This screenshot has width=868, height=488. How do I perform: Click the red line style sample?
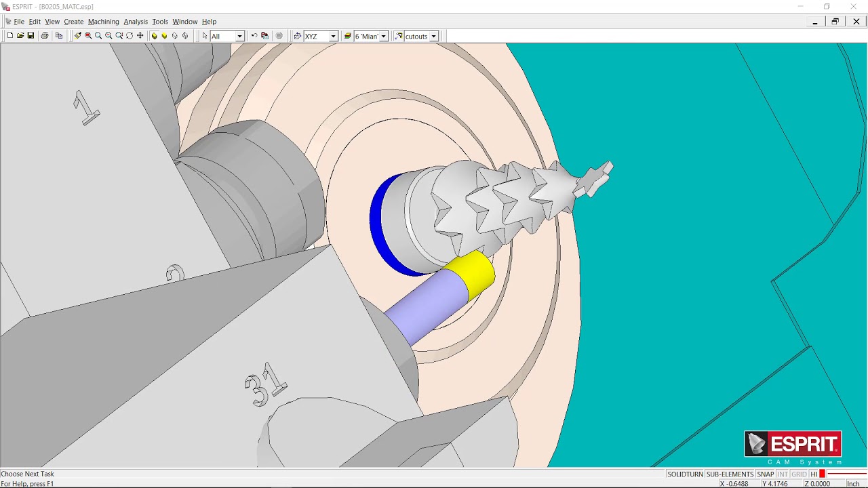847,474
